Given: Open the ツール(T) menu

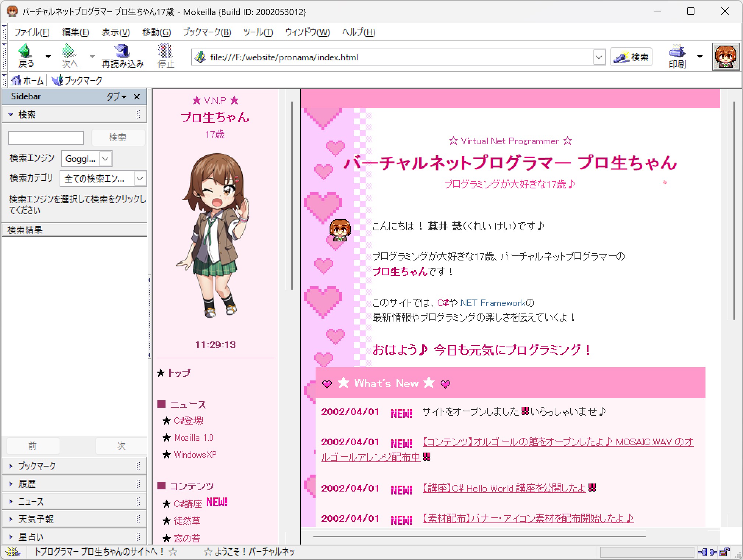Looking at the screenshot, I should tap(258, 32).
